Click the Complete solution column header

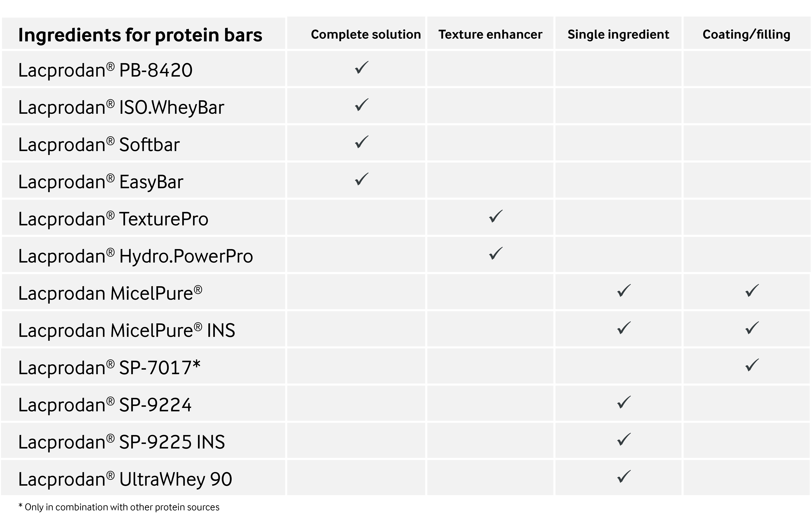(366, 34)
